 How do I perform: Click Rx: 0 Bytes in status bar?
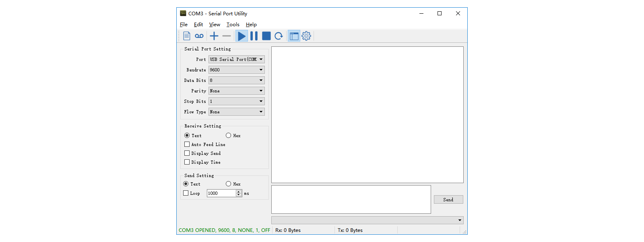tap(288, 230)
